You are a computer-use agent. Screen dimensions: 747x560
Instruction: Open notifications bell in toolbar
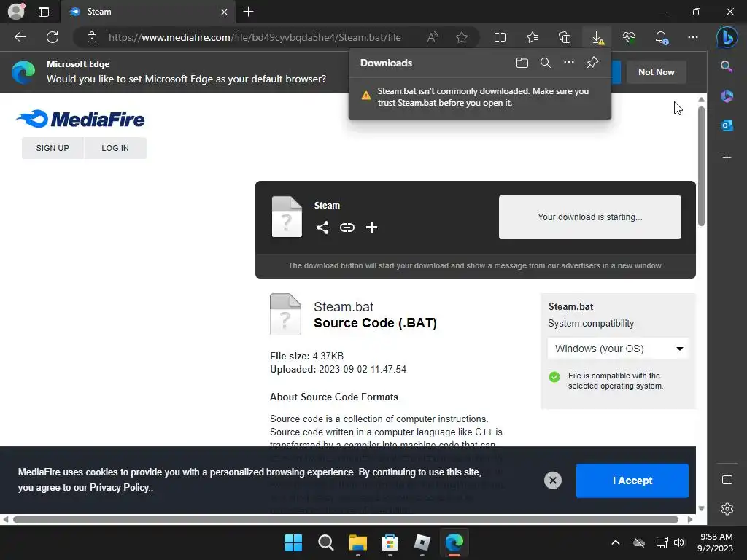[661, 37]
